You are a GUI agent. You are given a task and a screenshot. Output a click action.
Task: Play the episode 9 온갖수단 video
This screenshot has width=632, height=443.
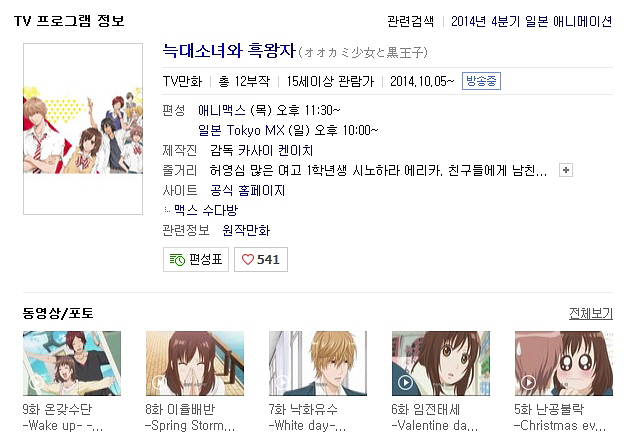point(72,363)
